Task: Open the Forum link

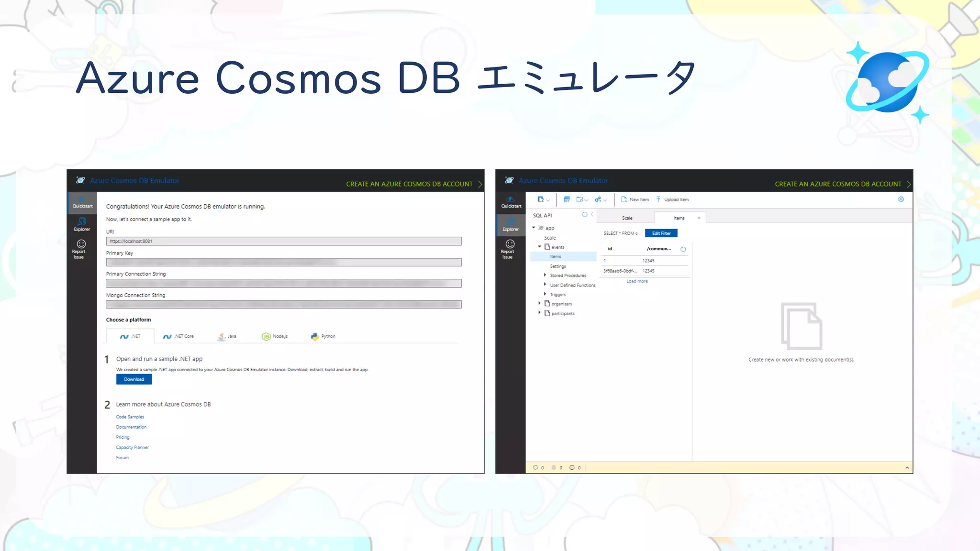Action: coord(122,458)
